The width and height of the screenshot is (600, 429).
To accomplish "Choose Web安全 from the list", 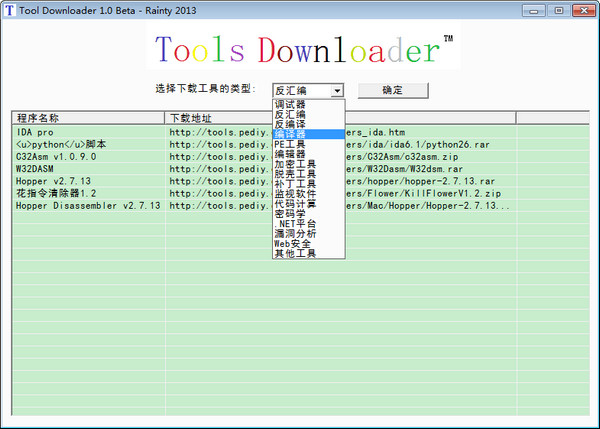I will click(x=293, y=244).
